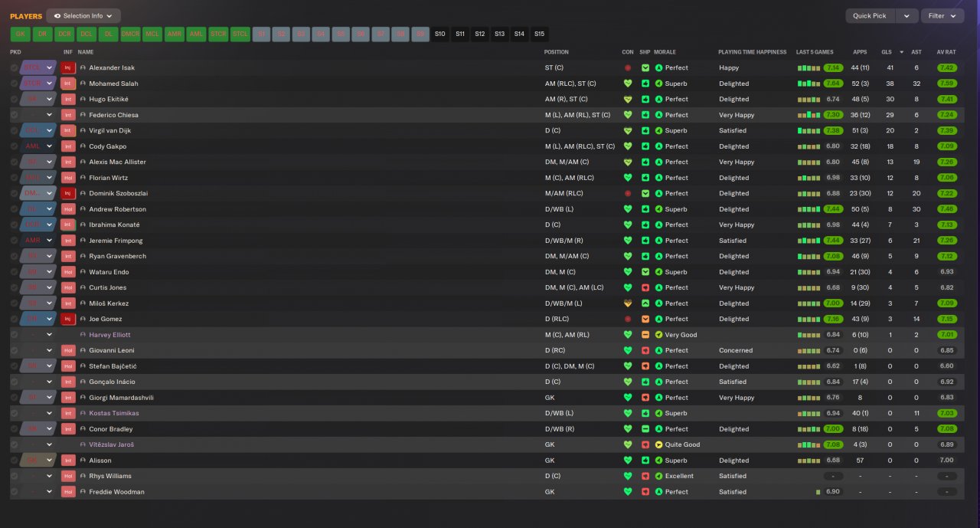Toggle the picked circle for Wataru Endo
This screenshot has height=528, width=980.
pyautogui.click(x=14, y=272)
